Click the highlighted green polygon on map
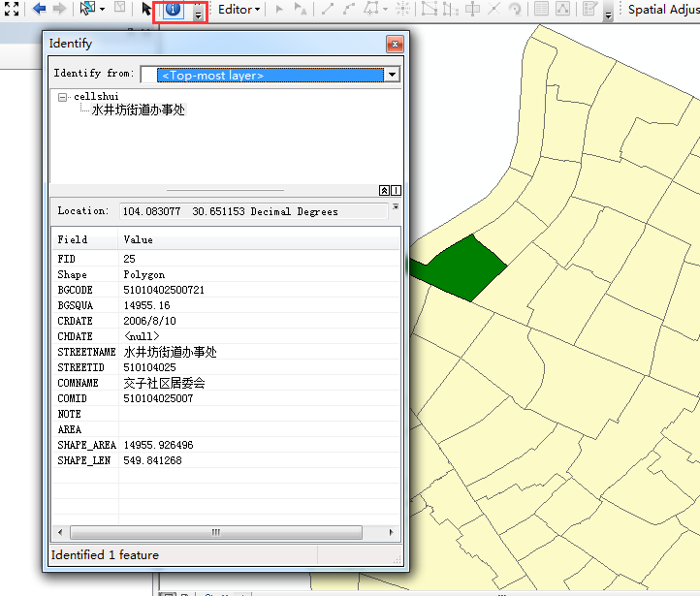The width and height of the screenshot is (700, 596). point(467,267)
